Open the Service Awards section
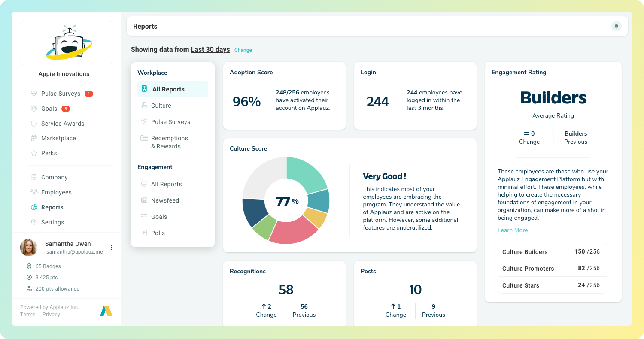Screen dimensions: 644x339 tap(62, 124)
